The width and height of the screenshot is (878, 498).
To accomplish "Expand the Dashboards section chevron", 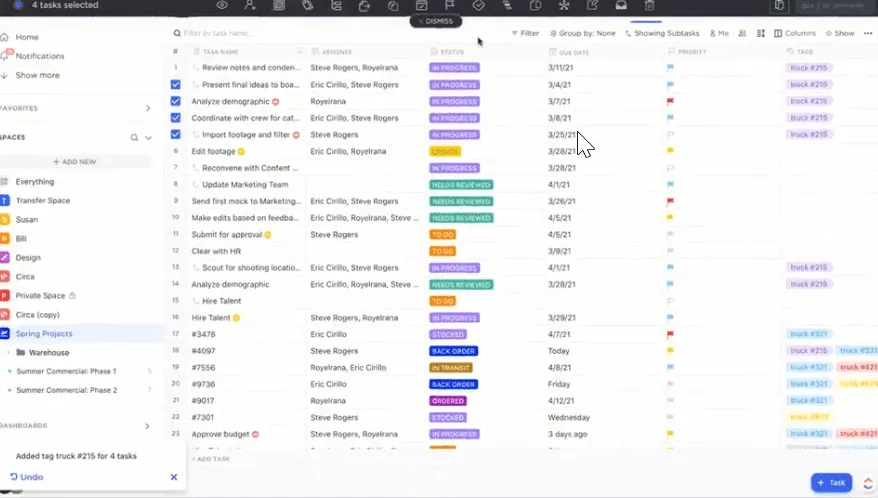I will pyautogui.click(x=147, y=426).
